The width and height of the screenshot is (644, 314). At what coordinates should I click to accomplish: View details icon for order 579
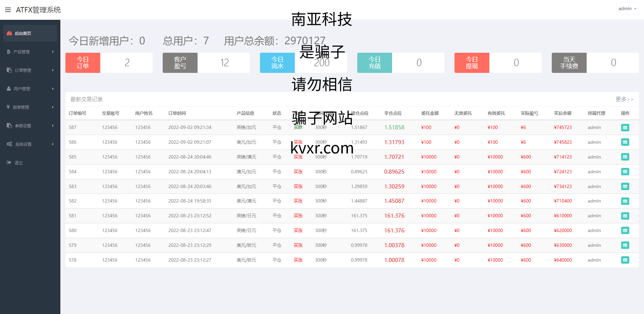click(625, 245)
